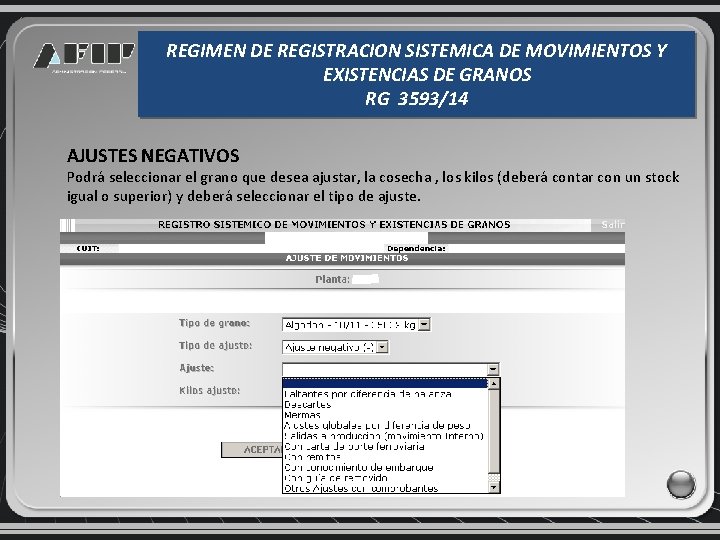The image size is (720, 540).
Task: Open the Tipo de ajuste dropdown
Action: (x=382, y=347)
